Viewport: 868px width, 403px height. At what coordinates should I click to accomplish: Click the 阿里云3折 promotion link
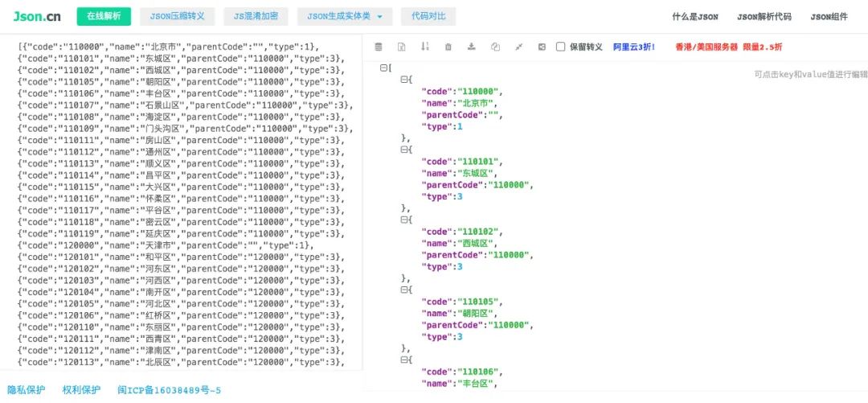(x=634, y=47)
